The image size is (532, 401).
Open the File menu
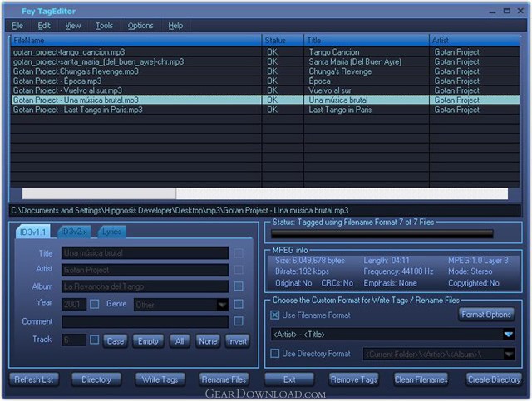point(17,26)
